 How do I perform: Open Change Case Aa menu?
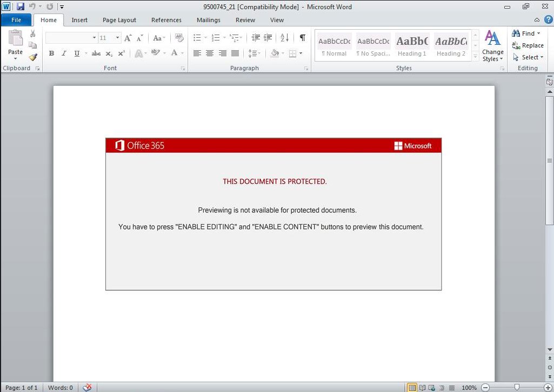(159, 38)
